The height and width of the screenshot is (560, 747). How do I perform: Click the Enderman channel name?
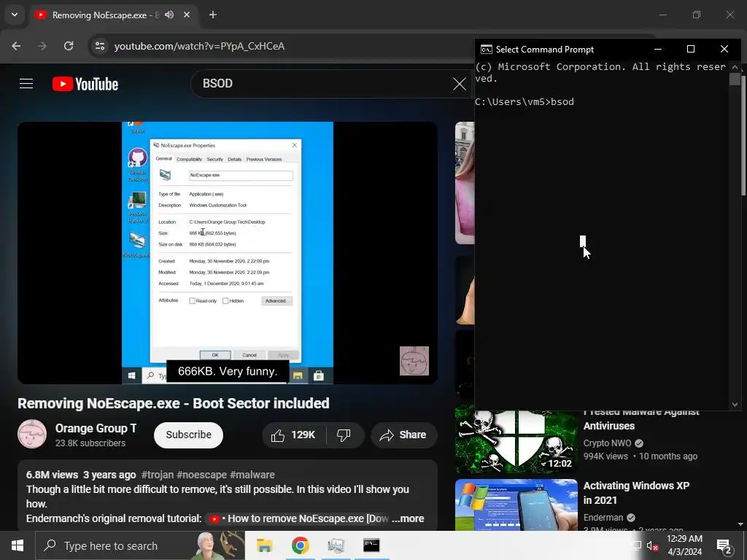click(603, 518)
